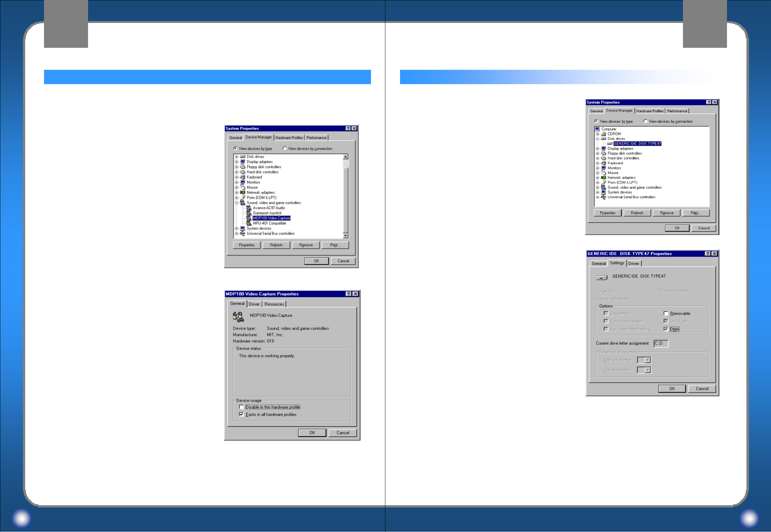Click the device list scrollbar down arrow
The image size is (771, 532).
[x=345, y=236]
